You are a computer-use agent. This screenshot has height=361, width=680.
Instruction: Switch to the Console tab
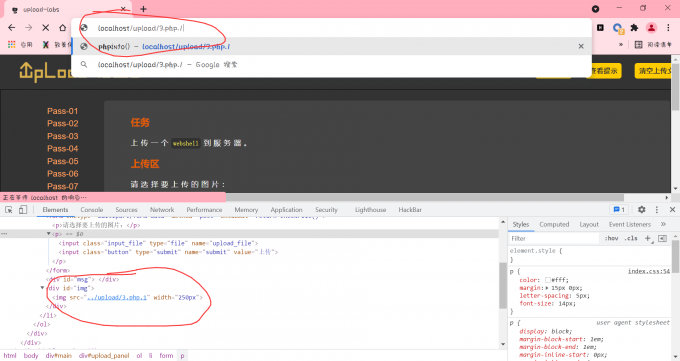click(92, 210)
